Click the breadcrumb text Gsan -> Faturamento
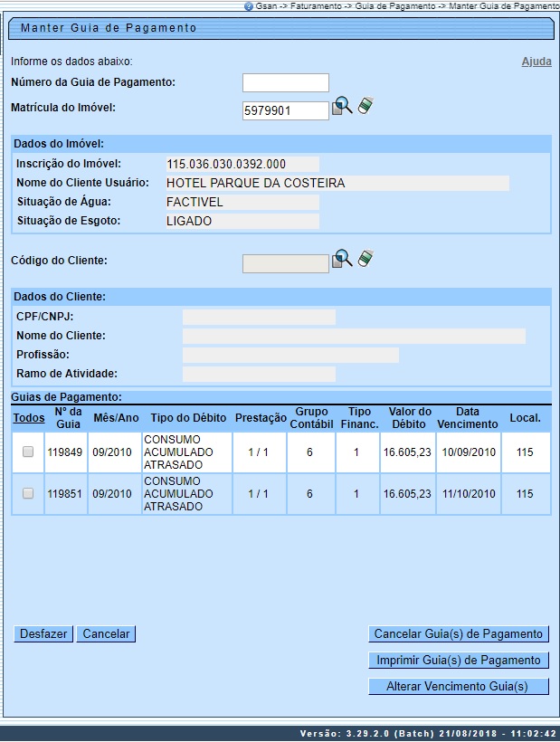 [x=299, y=6]
